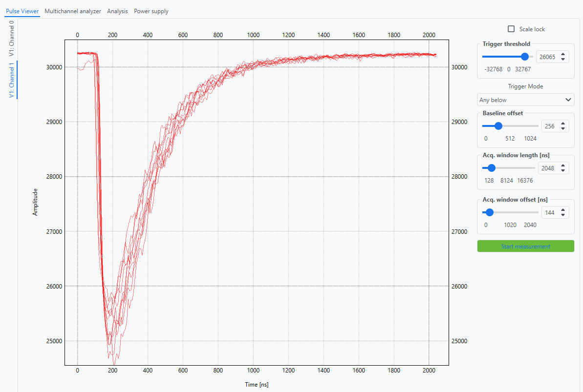Open the Analysis tab
The height and width of the screenshot is (392, 583).
pos(117,11)
